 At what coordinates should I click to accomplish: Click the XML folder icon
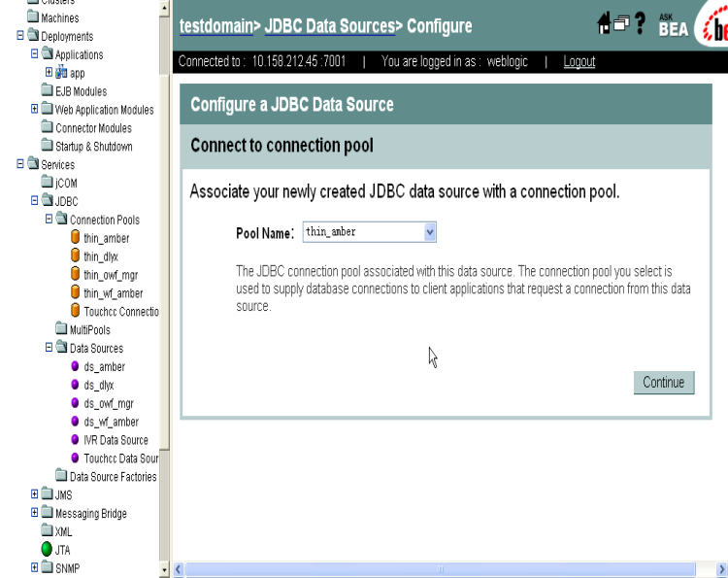coord(47,529)
